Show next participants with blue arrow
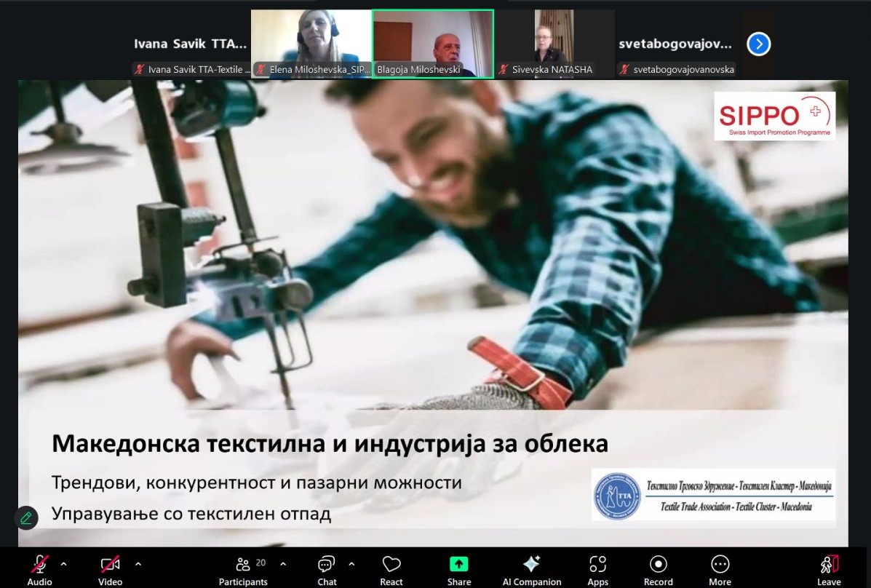 click(x=758, y=44)
